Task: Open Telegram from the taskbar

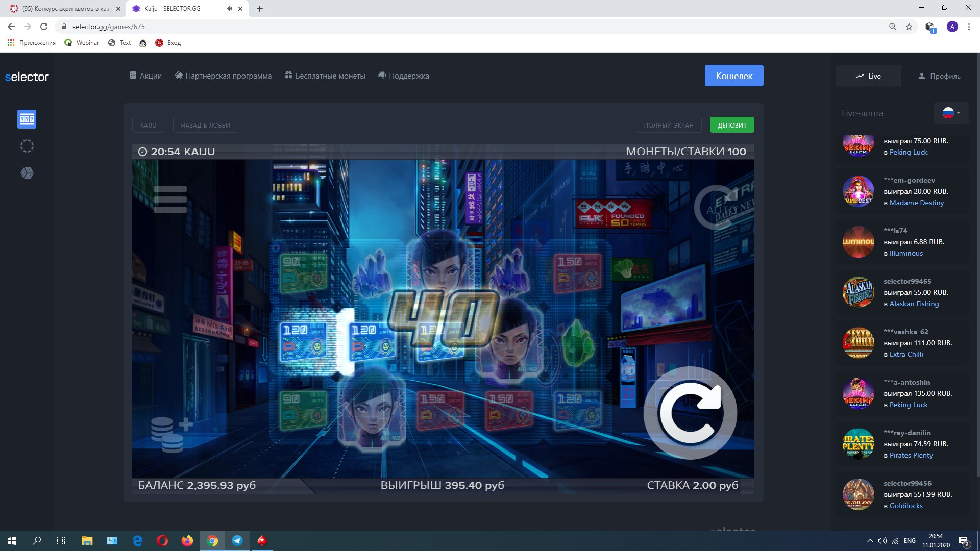Action: (237, 541)
